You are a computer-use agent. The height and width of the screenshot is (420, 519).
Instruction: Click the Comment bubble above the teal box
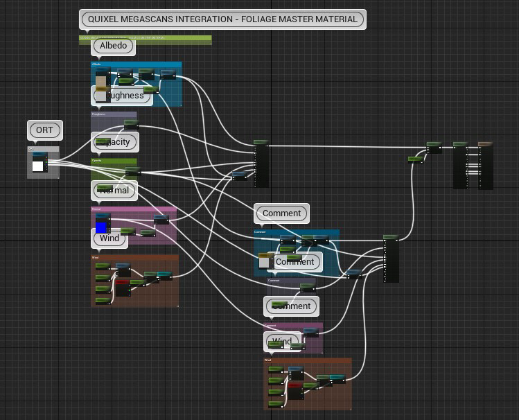(282, 213)
